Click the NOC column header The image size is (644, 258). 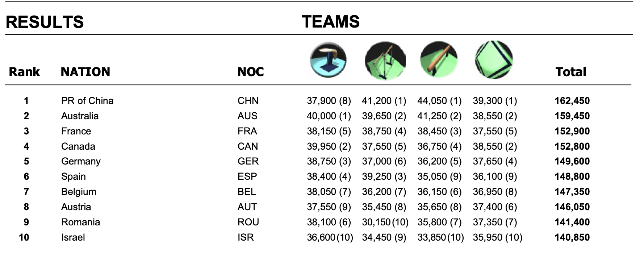pyautogui.click(x=250, y=72)
